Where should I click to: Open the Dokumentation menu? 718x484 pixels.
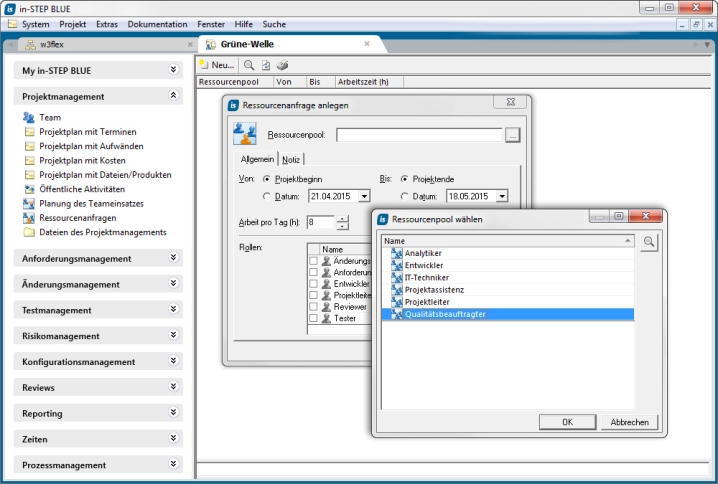(x=157, y=23)
